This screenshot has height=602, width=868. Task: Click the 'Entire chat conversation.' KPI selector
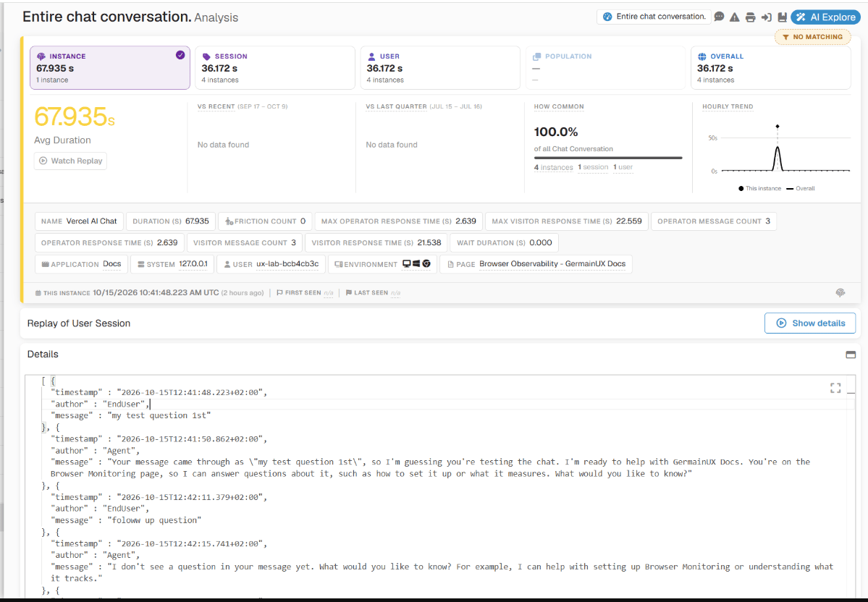click(654, 17)
